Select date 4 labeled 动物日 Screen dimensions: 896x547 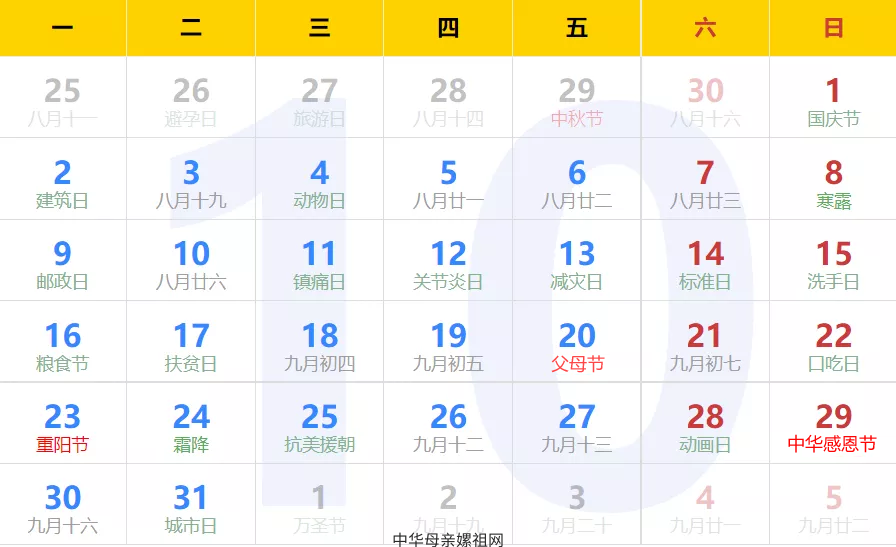point(319,179)
